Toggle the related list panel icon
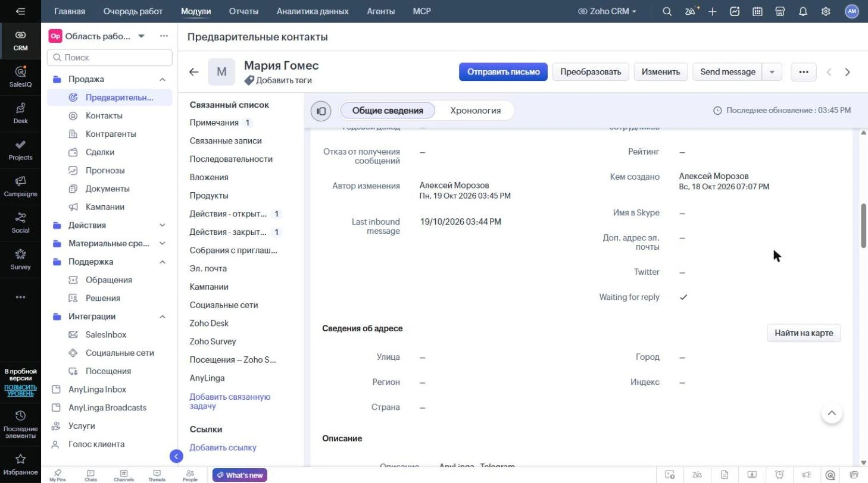Viewport: 868px width, 483px height. coord(321,111)
